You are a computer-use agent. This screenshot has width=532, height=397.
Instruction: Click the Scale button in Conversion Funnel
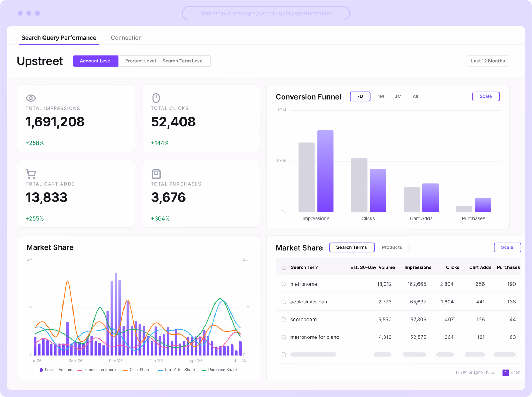tap(486, 96)
